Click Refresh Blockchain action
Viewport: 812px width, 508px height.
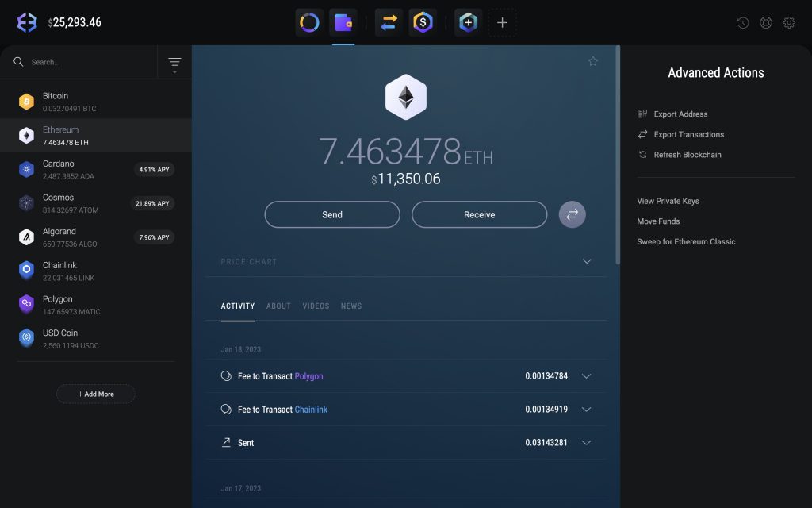pos(680,155)
